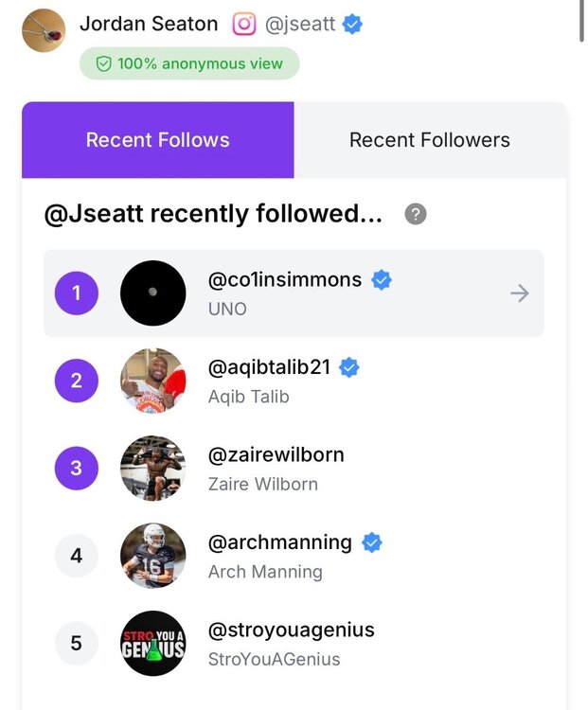This screenshot has width=588, height=710.
Task: Click Jordan Seaton's profile avatar
Action: (44, 29)
